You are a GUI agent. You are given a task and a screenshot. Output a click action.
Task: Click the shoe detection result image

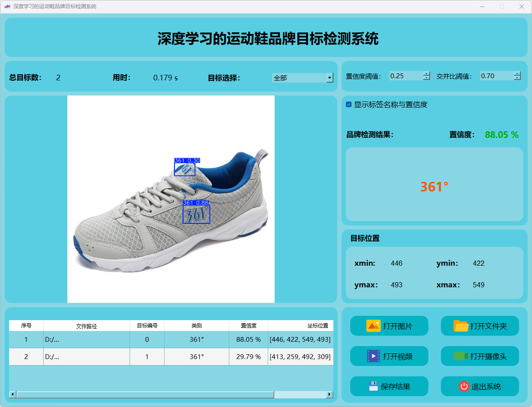coord(171,199)
